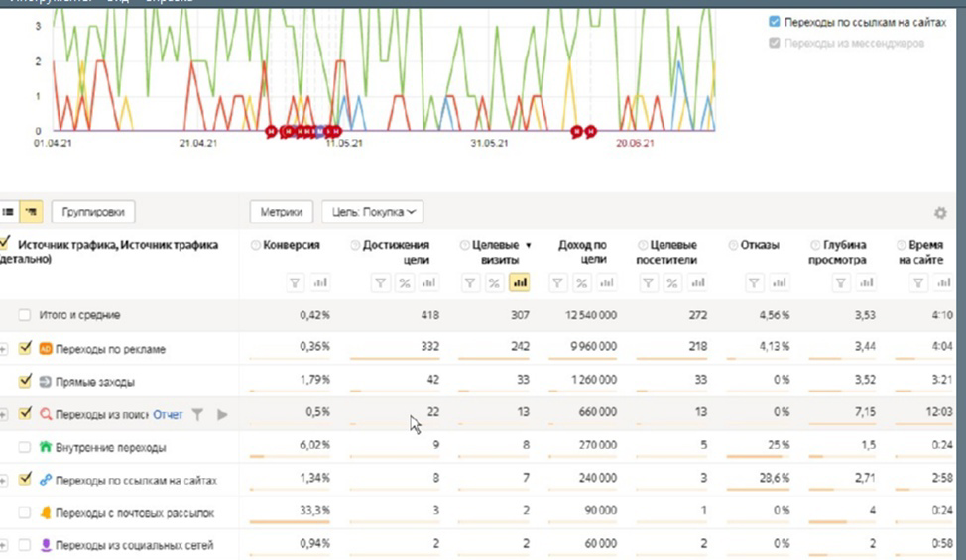Click the Метрики button
The width and height of the screenshot is (966, 560).
pos(281,212)
